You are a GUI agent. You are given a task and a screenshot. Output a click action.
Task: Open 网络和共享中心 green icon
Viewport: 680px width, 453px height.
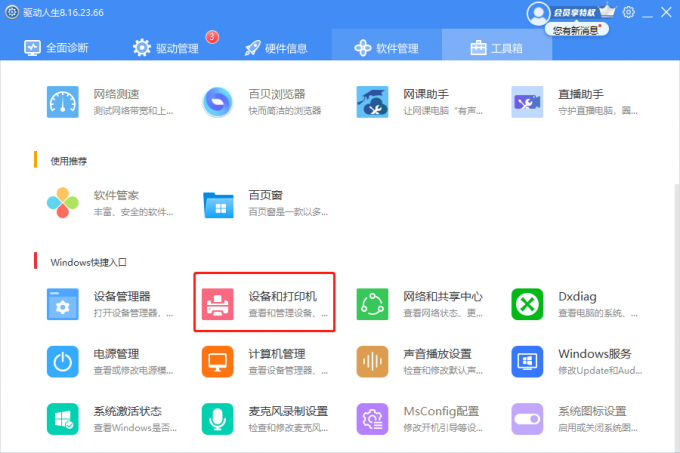[x=372, y=304]
